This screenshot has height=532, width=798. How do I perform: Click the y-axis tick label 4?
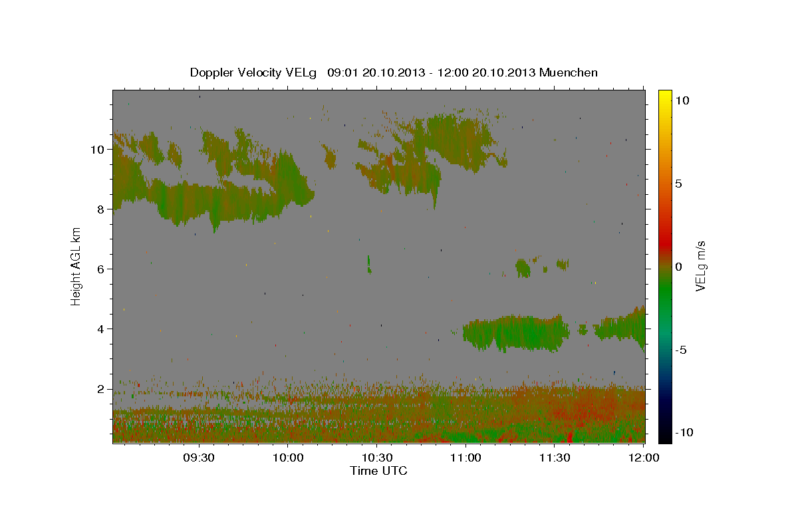click(101, 329)
